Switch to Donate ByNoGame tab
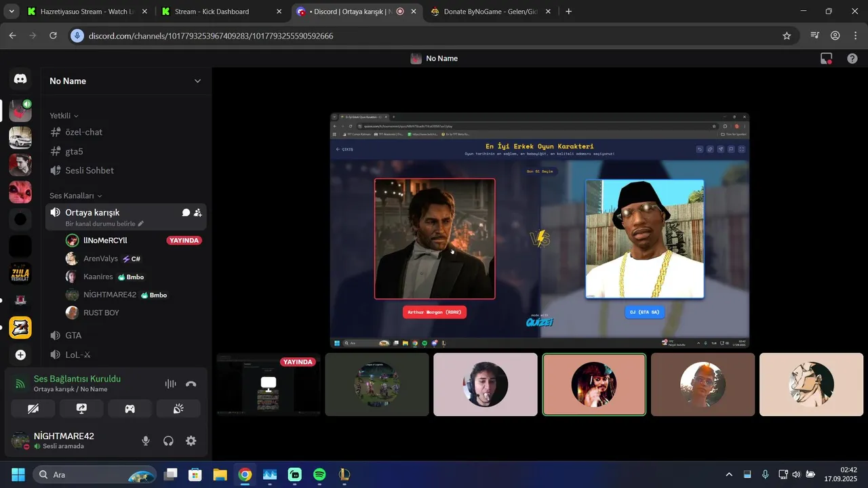Screen dimensions: 868x488 493,12
